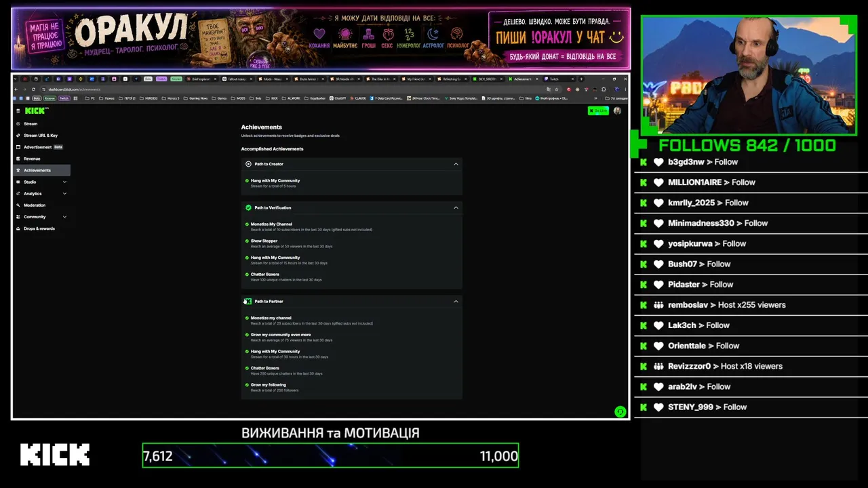Click the Stream sidebar icon
Image resolution: width=868 pixels, height=488 pixels.
(18, 124)
